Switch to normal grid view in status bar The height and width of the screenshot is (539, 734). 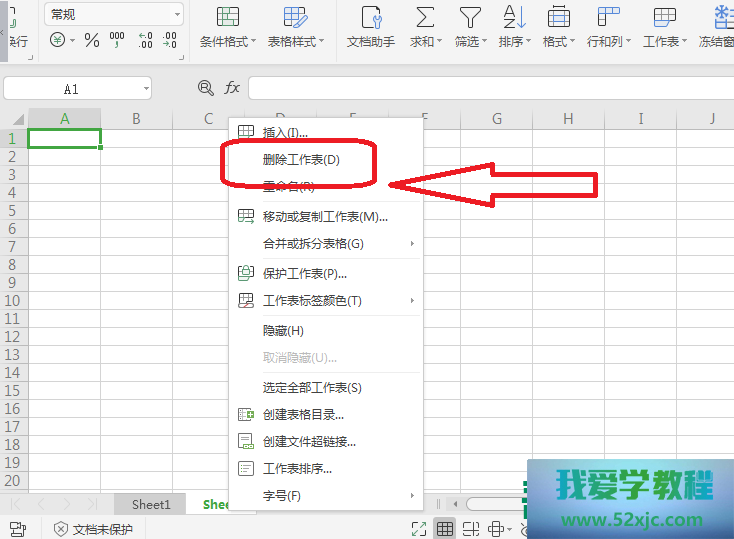point(445,529)
